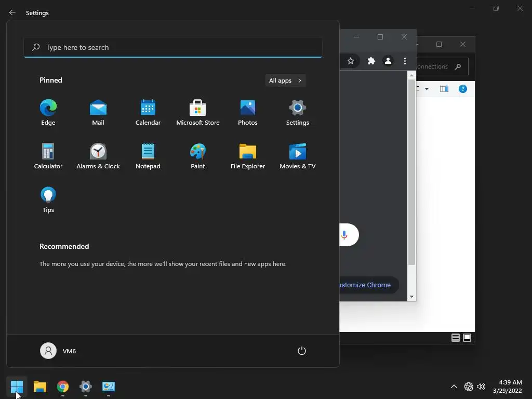
Task: Open the Paint app
Action: click(x=198, y=156)
